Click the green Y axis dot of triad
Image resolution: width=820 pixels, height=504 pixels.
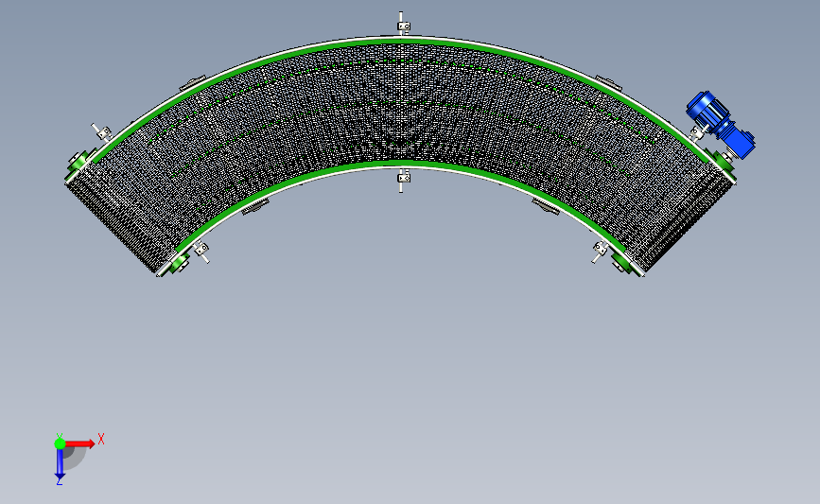point(60,443)
